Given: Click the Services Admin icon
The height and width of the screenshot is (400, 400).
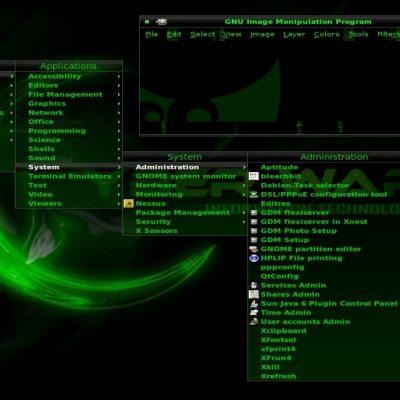Looking at the screenshot, I should click(254, 285).
